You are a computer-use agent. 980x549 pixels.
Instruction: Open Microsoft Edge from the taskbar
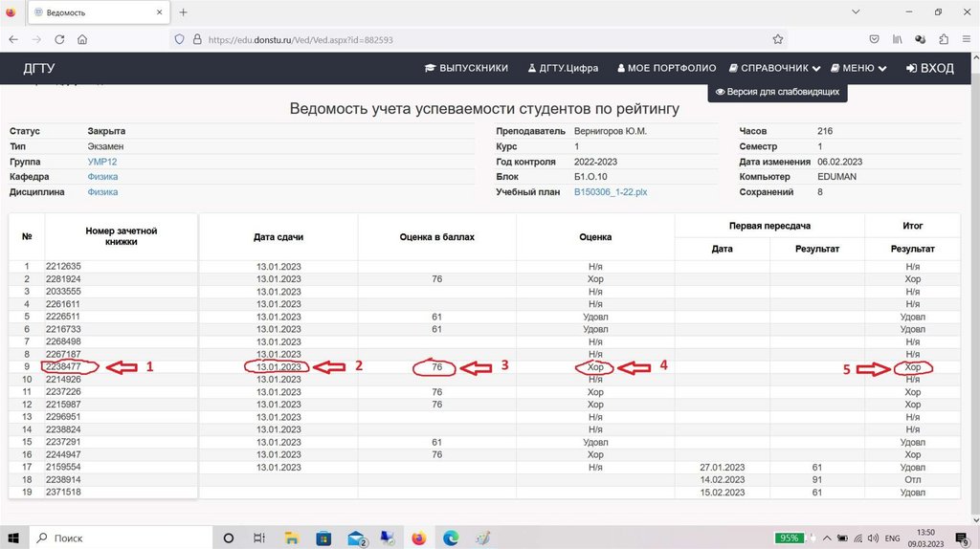coord(451,538)
